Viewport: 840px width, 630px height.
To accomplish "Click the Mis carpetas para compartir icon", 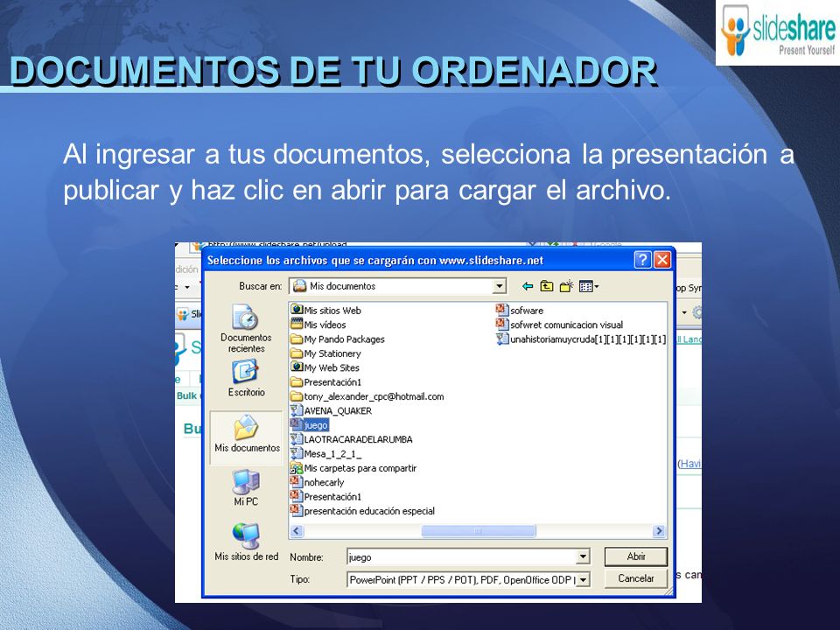I will click(x=297, y=468).
